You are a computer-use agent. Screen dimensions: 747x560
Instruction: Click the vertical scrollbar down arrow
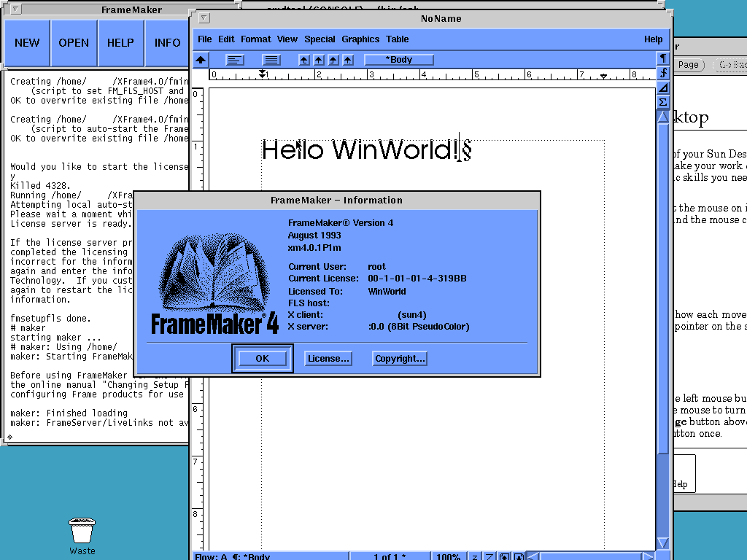663,542
